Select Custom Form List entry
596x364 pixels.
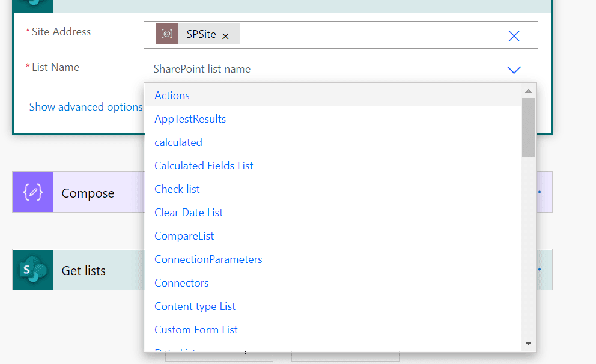(333, 330)
